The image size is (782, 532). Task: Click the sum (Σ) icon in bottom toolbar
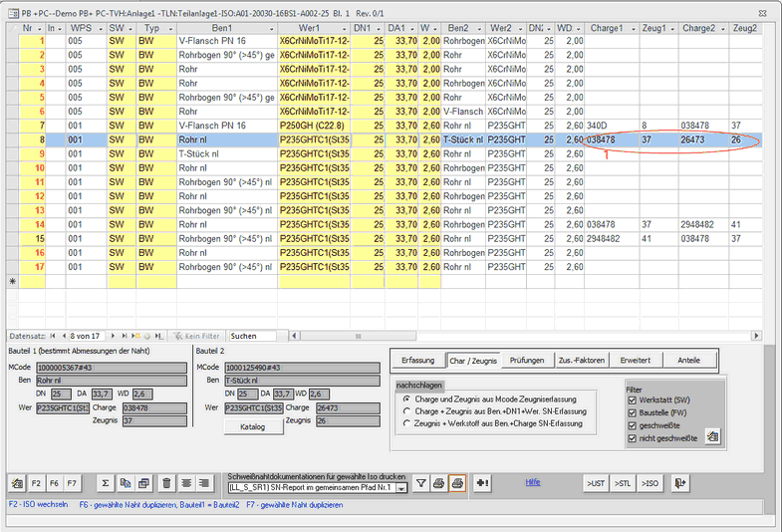(106, 483)
